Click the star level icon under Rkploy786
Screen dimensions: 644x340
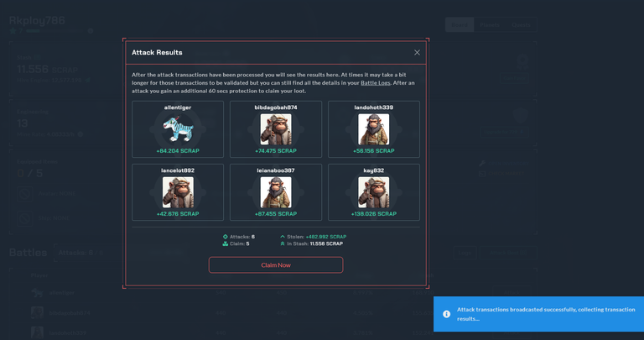(x=13, y=31)
